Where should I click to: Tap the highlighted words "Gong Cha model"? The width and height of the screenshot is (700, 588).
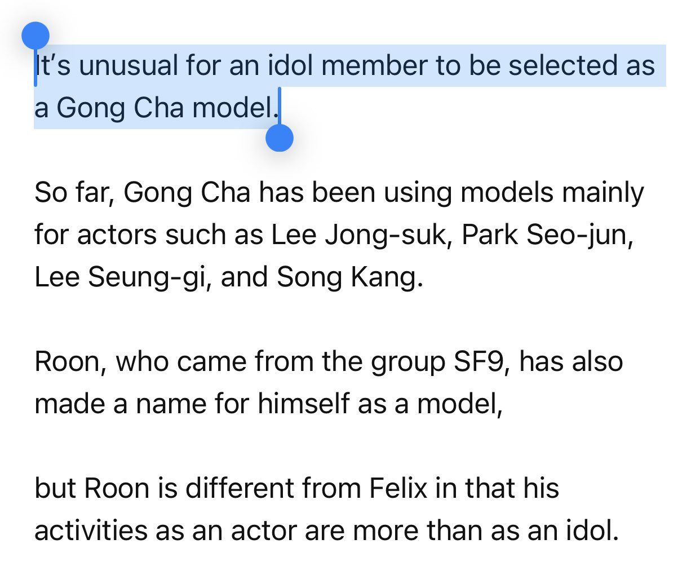click(165, 108)
